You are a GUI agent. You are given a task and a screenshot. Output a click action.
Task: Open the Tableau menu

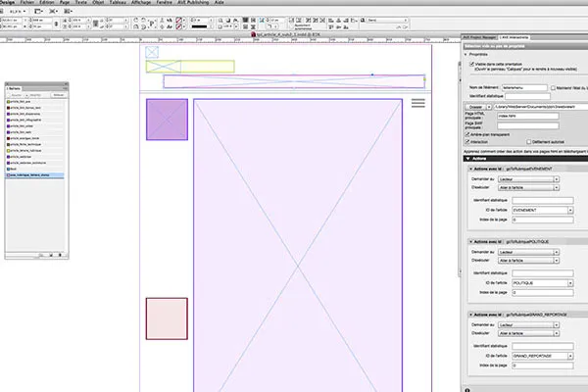(x=118, y=2)
